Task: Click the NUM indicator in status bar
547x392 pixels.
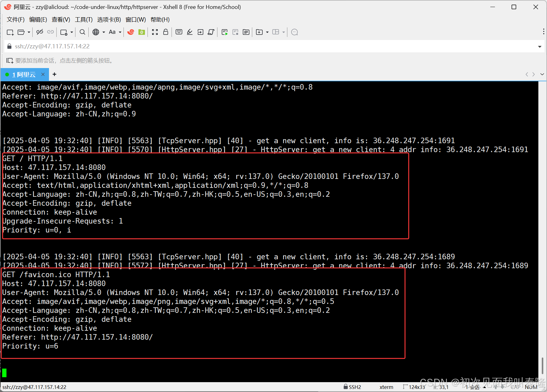Action: pos(531,387)
